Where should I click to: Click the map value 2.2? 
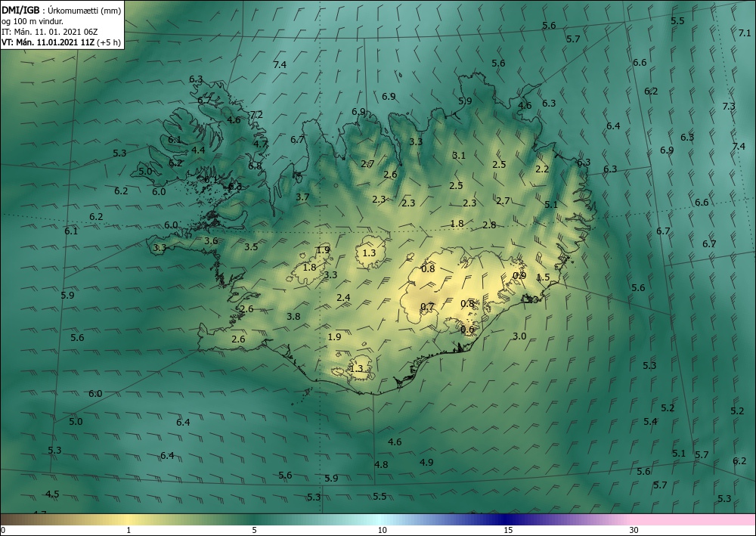[x=542, y=169]
